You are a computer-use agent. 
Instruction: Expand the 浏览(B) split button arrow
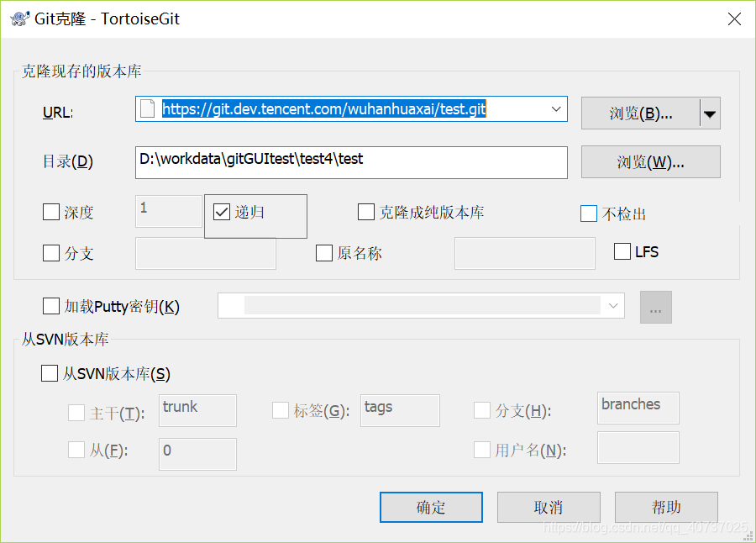point(710,113)
